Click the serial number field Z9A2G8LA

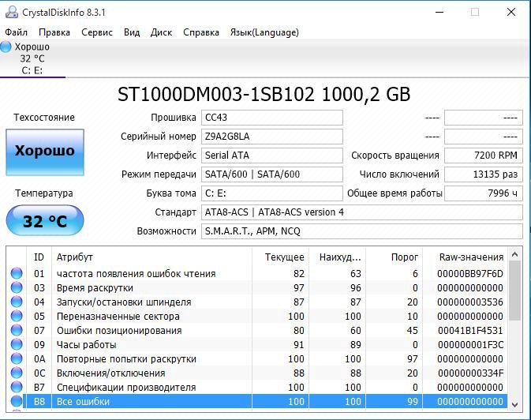pos(272,137)
